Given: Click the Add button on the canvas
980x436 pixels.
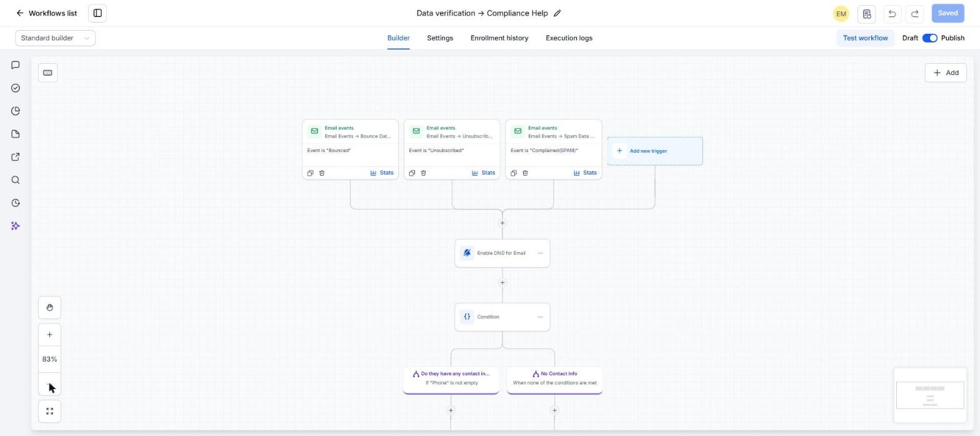Looking at the screenshot, I should click(946, 73).
